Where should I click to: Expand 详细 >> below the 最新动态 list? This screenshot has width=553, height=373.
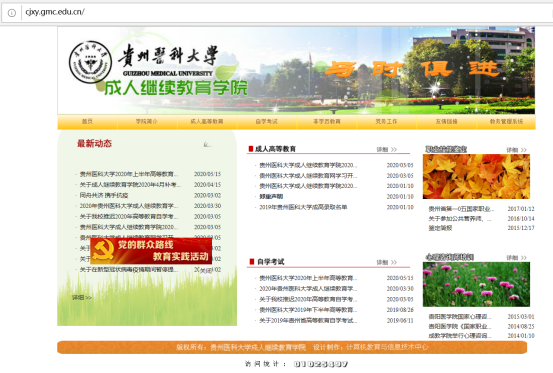82,298
